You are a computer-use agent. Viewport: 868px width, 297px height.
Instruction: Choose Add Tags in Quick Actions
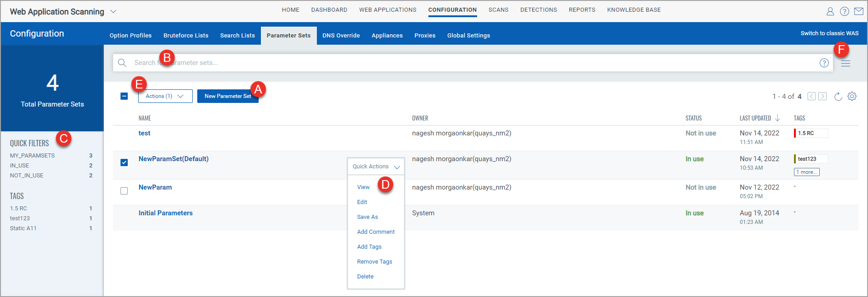click(369, 247)
